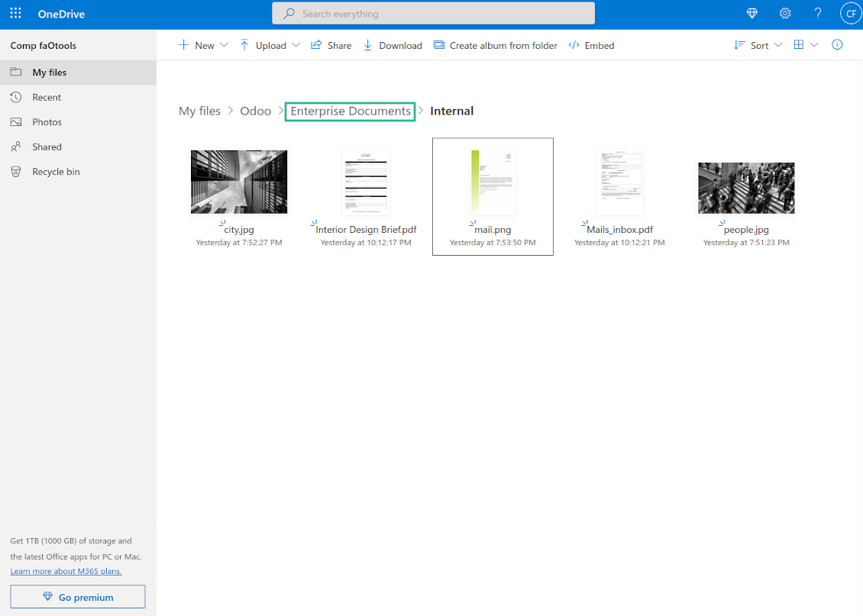Image resolution: width=863 pixels, height=616 pixels.
Task: Open the premium diamond icon in header
Action: [x=751, y=13]
